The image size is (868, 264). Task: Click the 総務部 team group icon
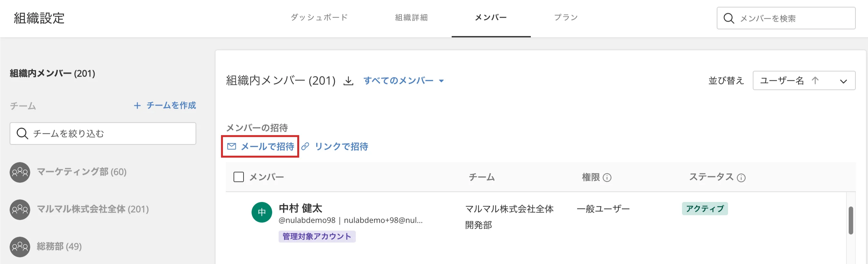point(20,247)
